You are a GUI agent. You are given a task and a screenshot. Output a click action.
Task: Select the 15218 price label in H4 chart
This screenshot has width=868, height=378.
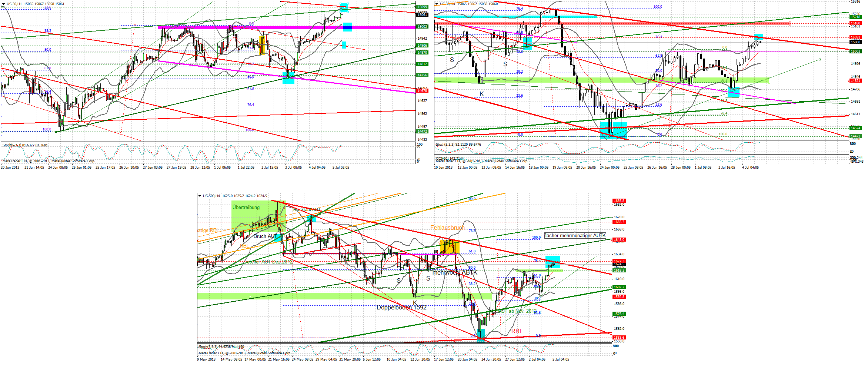coord(855,17)
